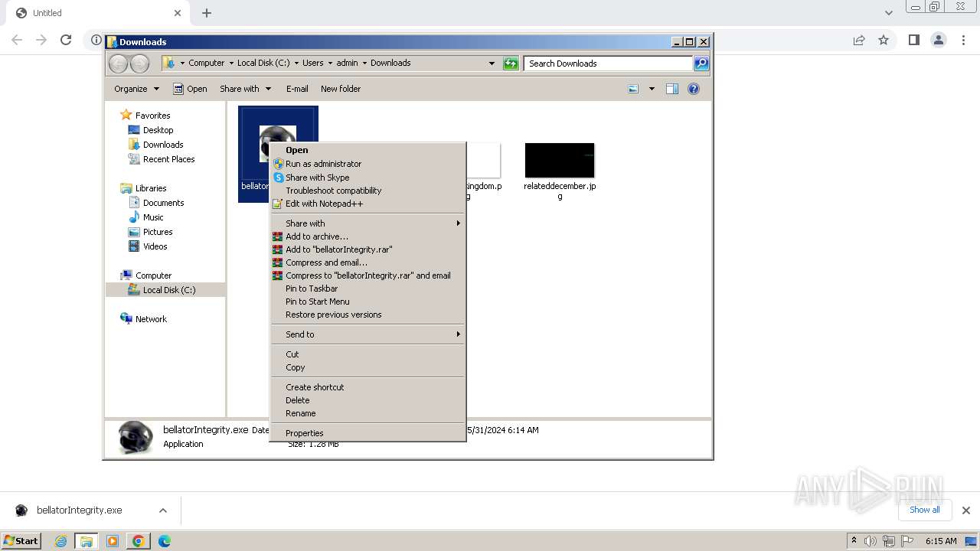Open the Organize dropdown
This screenshot has height=551, width=980.
[136, 89]
